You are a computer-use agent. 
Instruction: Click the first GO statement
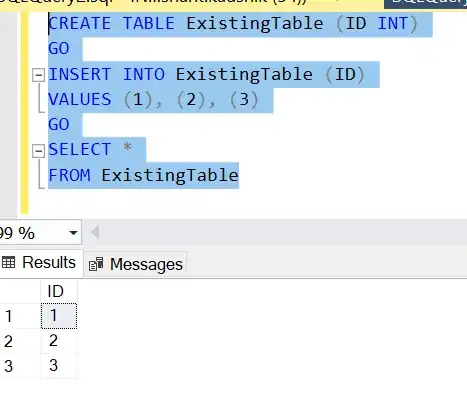click(59, 49)
